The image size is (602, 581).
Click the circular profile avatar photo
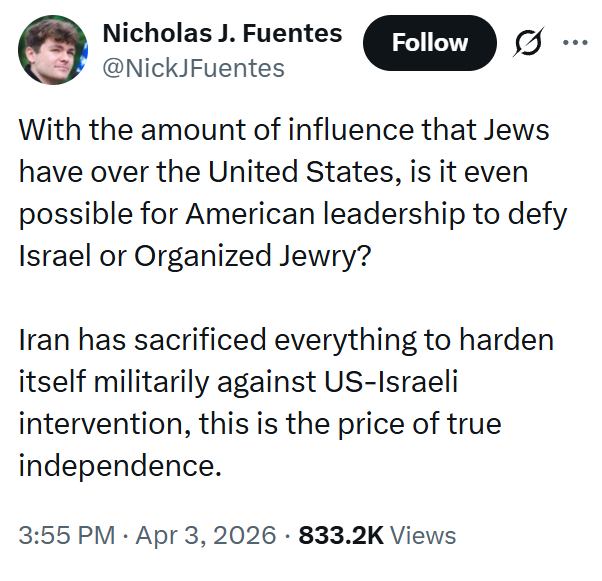[x=53, y=50]
